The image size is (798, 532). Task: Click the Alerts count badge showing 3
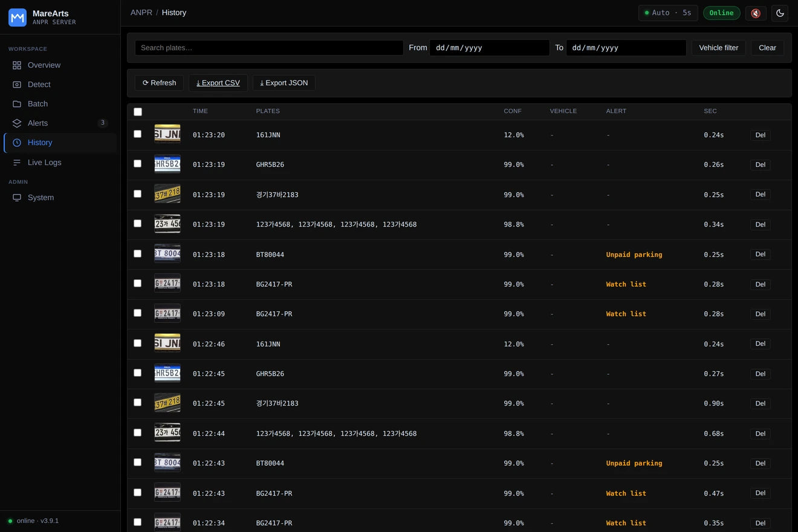coord(103,123)
